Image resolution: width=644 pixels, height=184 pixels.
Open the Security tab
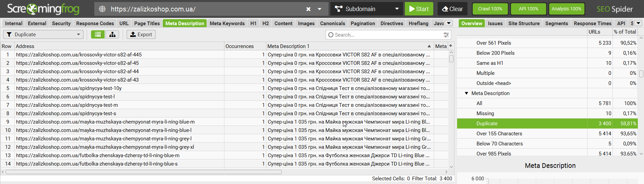[61, 23]
